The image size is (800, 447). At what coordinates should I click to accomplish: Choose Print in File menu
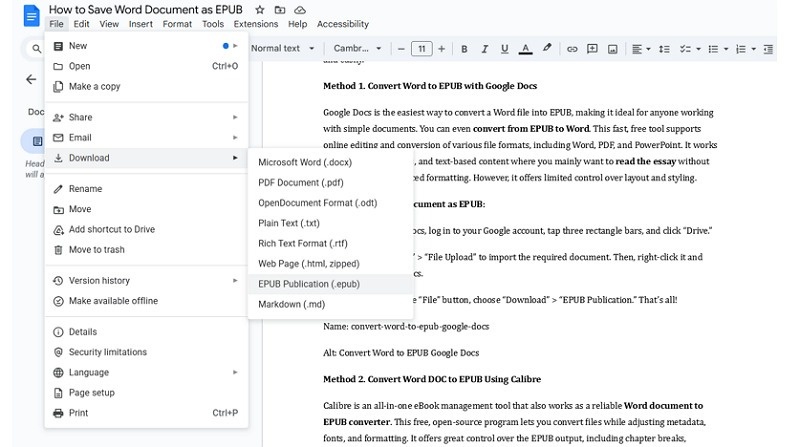coord(146,413)
